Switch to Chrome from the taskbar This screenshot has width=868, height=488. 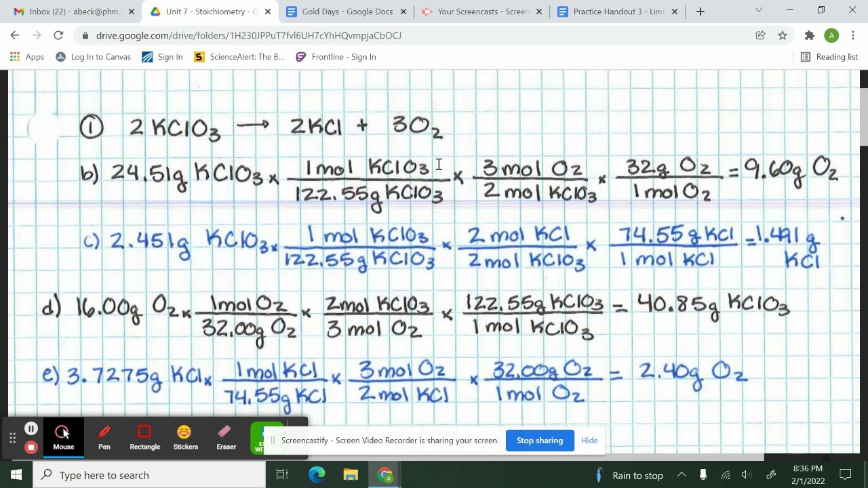point(385,475)
